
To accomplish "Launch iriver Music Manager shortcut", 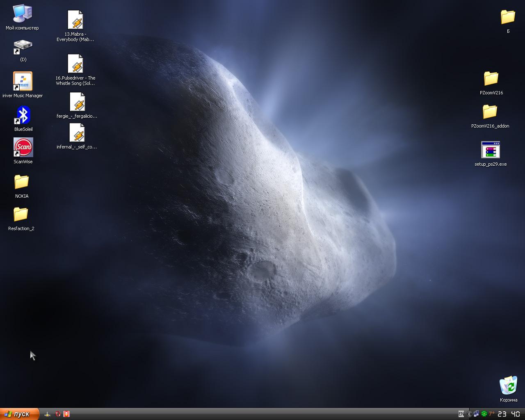I will pyautogui.click(x=23, y=81).
